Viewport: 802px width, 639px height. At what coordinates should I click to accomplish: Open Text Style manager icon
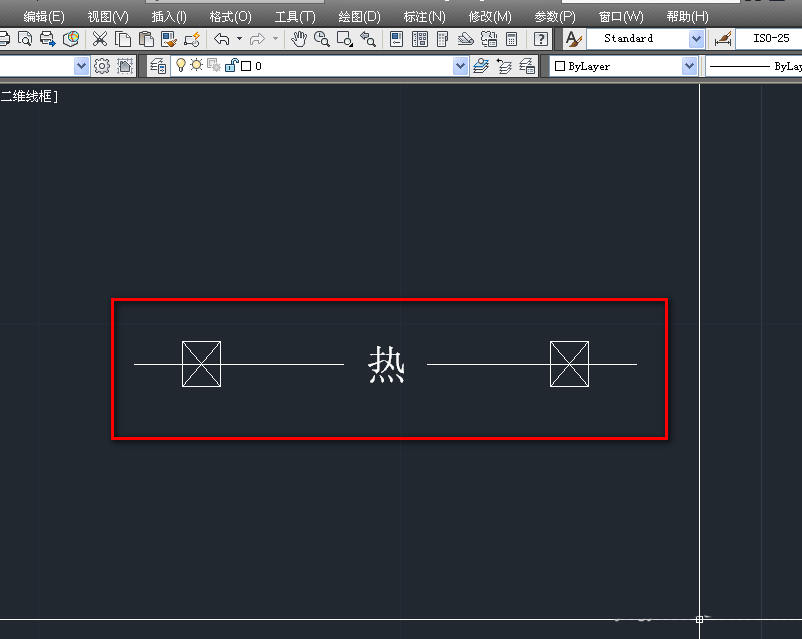(x=573, y=39)
